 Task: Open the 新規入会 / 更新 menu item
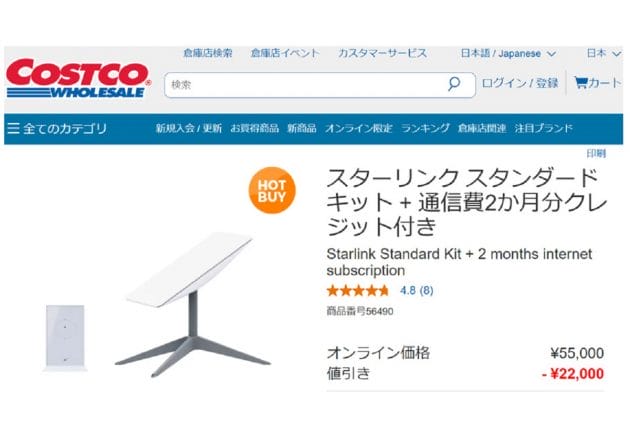point(189,129)
